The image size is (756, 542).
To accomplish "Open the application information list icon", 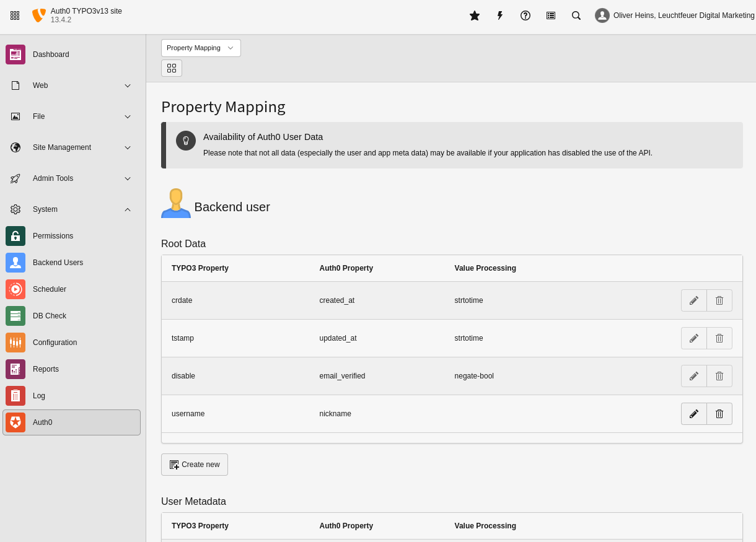I will pos(551,15).
